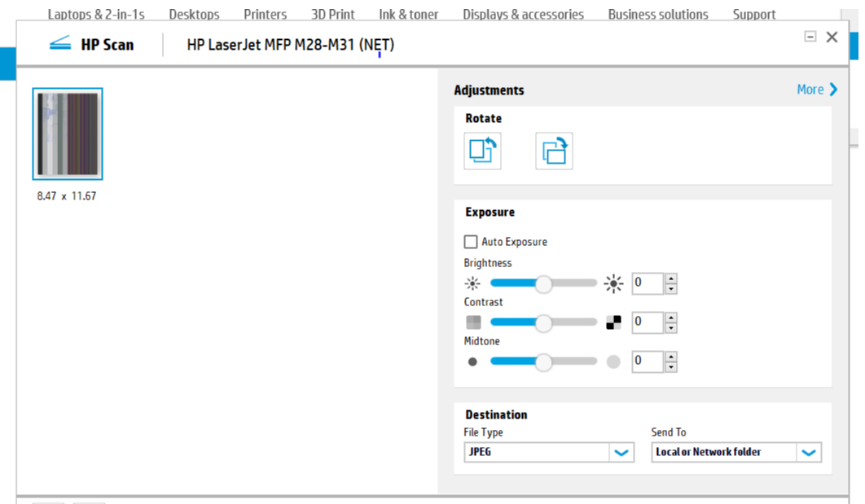Click the Contrast slider handle

[543, 323]
